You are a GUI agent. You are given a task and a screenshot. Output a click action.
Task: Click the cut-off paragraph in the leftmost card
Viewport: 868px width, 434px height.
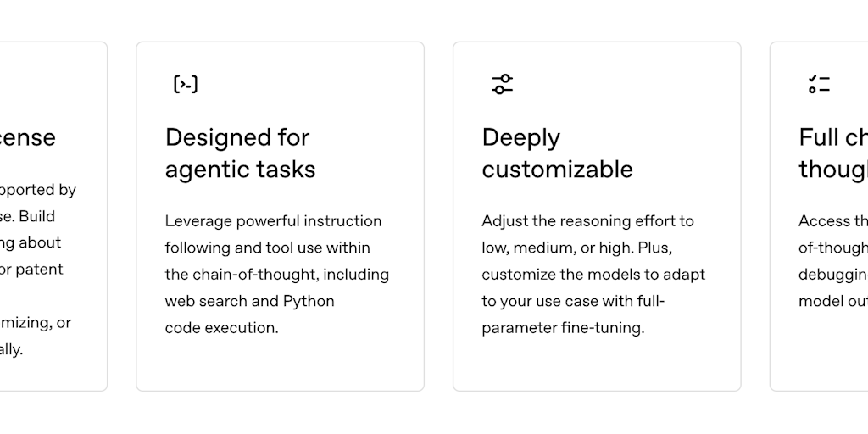38,269
